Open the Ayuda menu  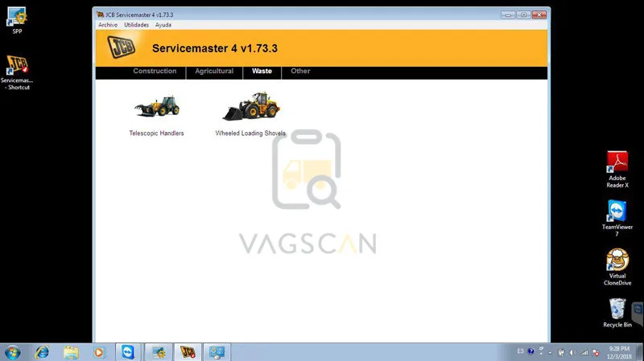point(163,25)
